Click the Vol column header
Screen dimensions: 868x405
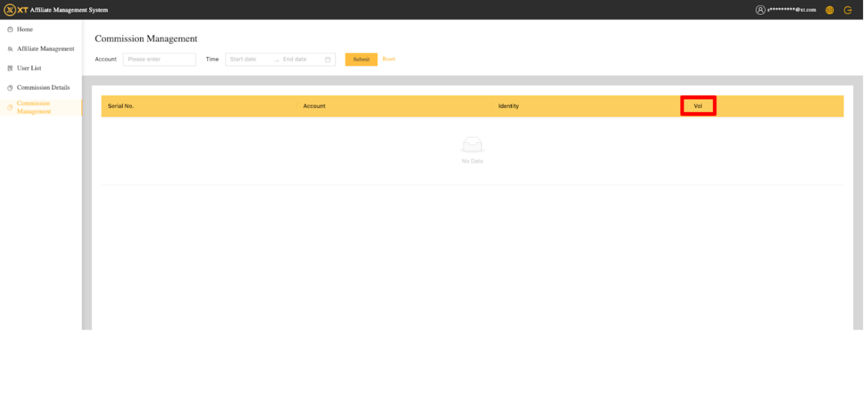pyautogui.click(x=698, y=106)
